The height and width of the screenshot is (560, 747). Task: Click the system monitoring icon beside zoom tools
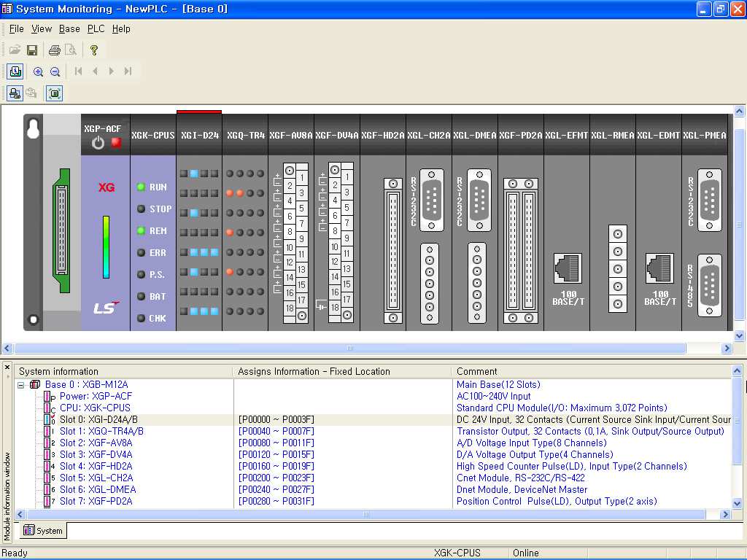tap(15, 72)
